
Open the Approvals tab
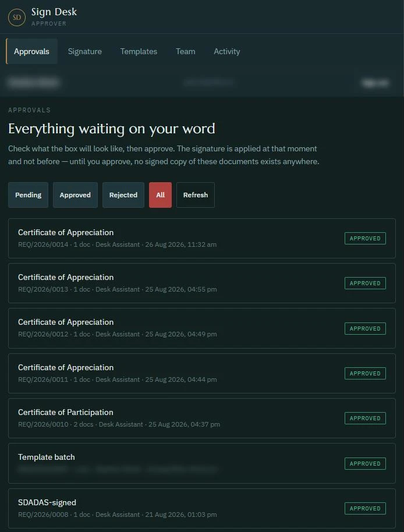click(x=31, y=52)
